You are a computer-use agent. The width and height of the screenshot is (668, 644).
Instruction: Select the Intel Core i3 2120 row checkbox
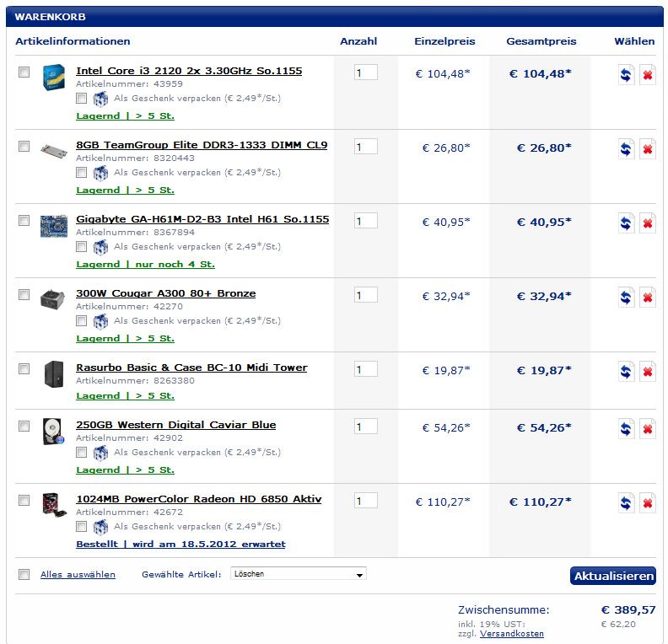[x=24, y=72]
